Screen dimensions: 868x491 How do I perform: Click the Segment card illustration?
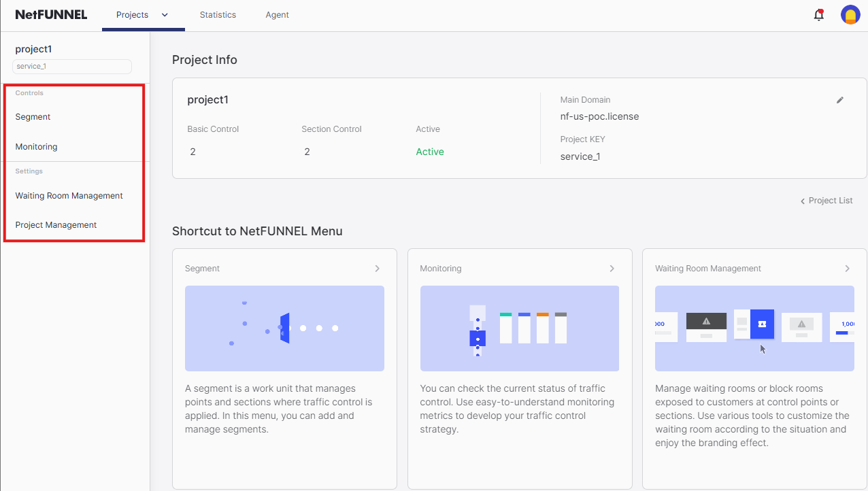coord(284,328)
